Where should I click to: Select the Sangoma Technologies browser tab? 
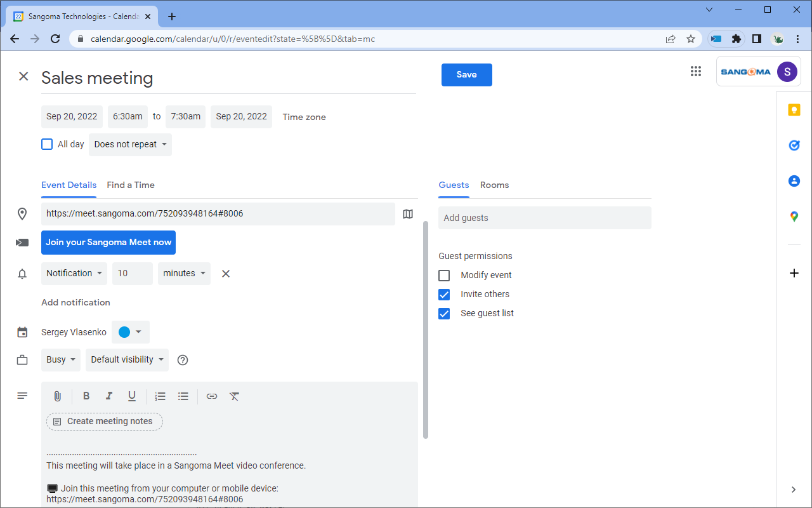pyautogui.click(x=81, y=17)
